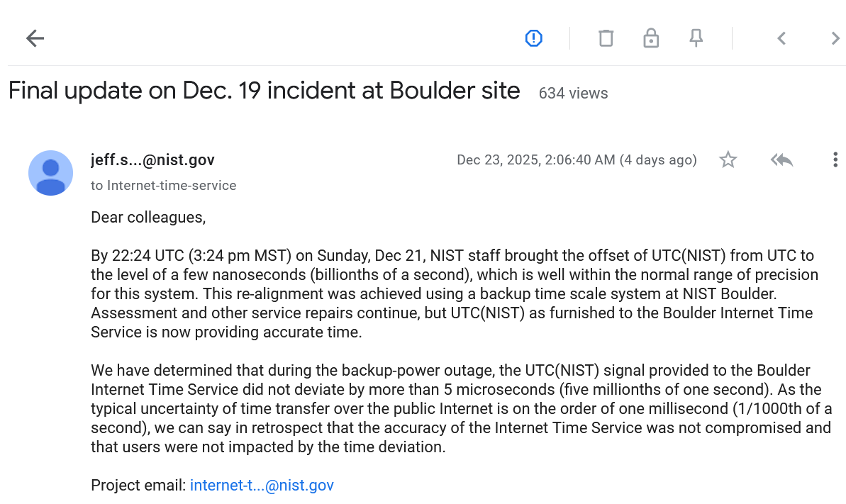Report this message as abuse
The height and width of the screenshot is (504, 846).
point(533,38)
